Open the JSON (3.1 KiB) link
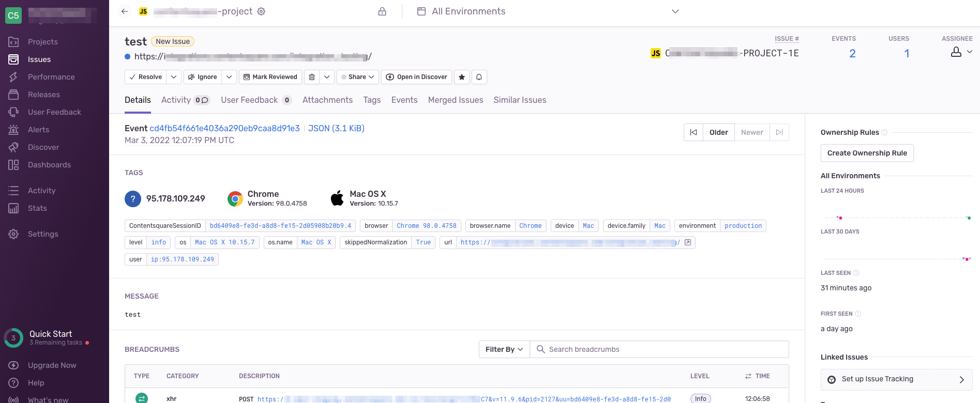This screenshot has height=403, width=980. 336,128
